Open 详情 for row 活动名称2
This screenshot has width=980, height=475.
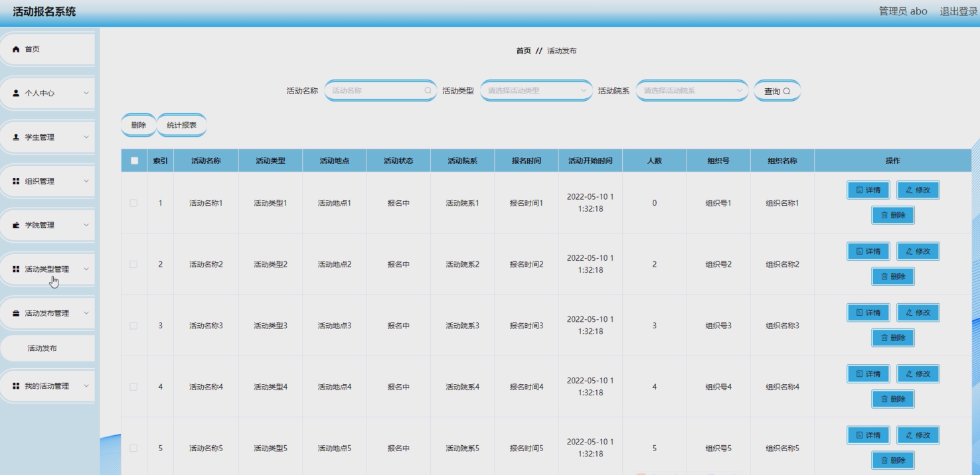click(x=868, y=251)
